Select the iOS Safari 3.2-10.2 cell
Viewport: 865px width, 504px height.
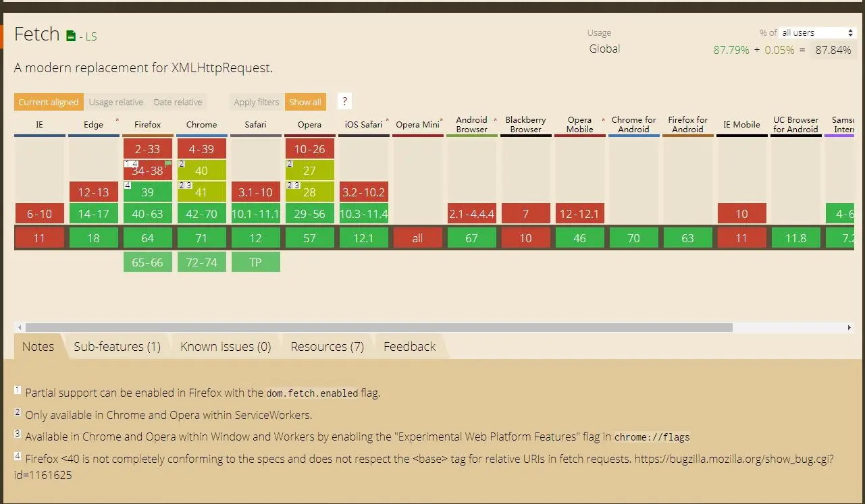pyautogui.click(x=363, y=192)
